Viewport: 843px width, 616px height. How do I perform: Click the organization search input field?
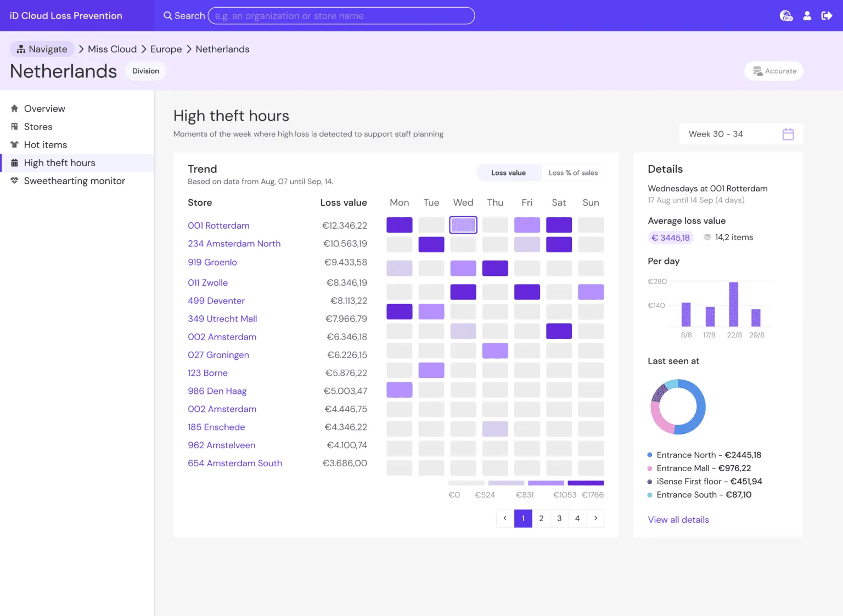click(341, 16)
